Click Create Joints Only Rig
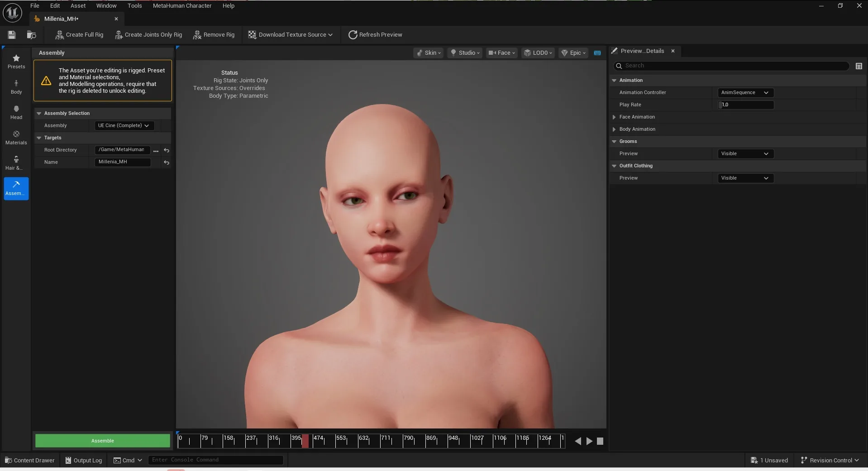Viewport: 868px width, 471px height. coord(148,35)
